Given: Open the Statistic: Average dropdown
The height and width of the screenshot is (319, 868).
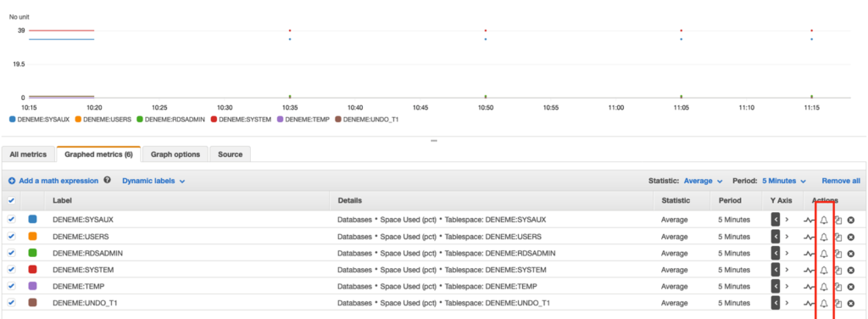Looking at the screenshot, I should (x=703, y=181).
